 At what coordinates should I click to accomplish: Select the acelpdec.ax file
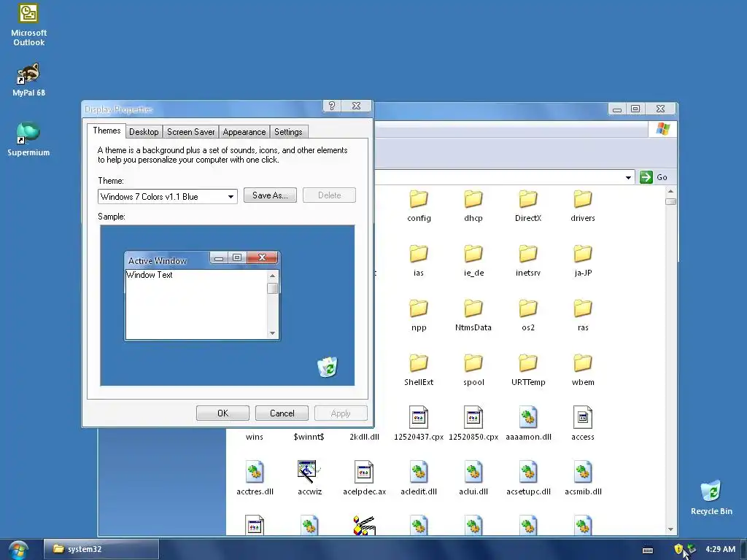tap(364, 478)
